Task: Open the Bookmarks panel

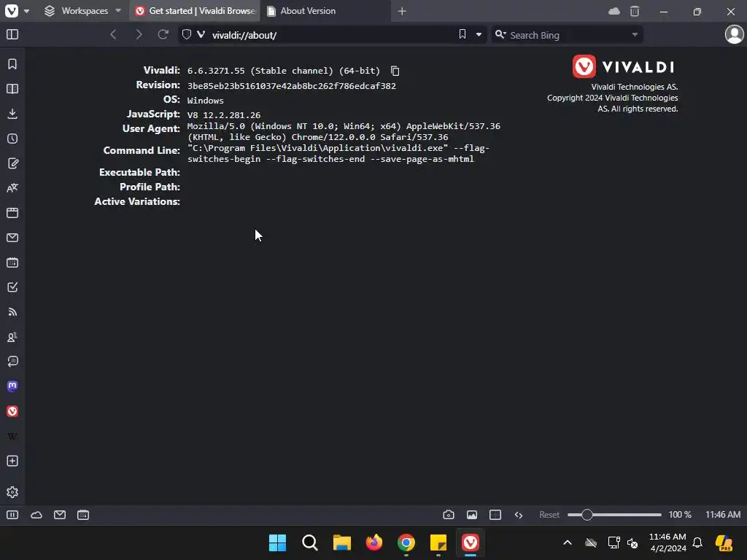Action: point(12,64)
